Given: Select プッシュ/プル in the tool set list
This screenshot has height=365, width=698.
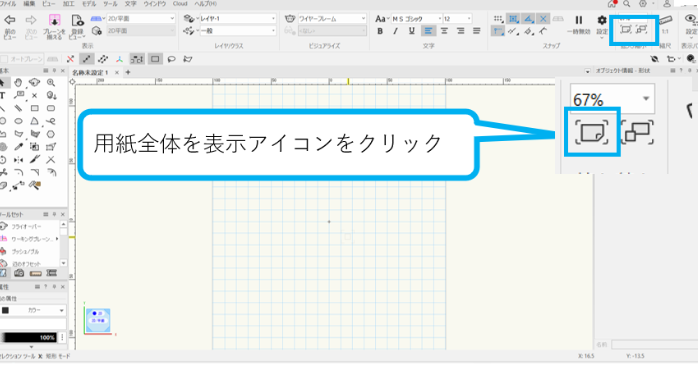Looking at the screenshot, I should point(25,251).
